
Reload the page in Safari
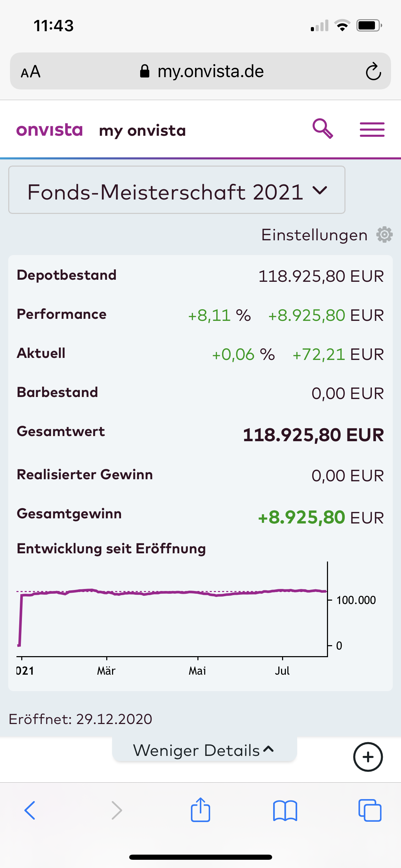(373, 72)
